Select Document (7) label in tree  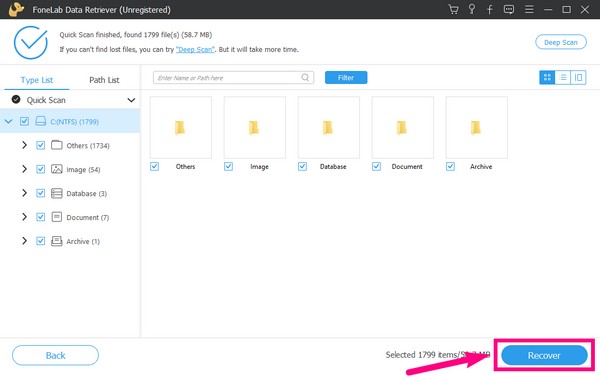click(88, 217)
